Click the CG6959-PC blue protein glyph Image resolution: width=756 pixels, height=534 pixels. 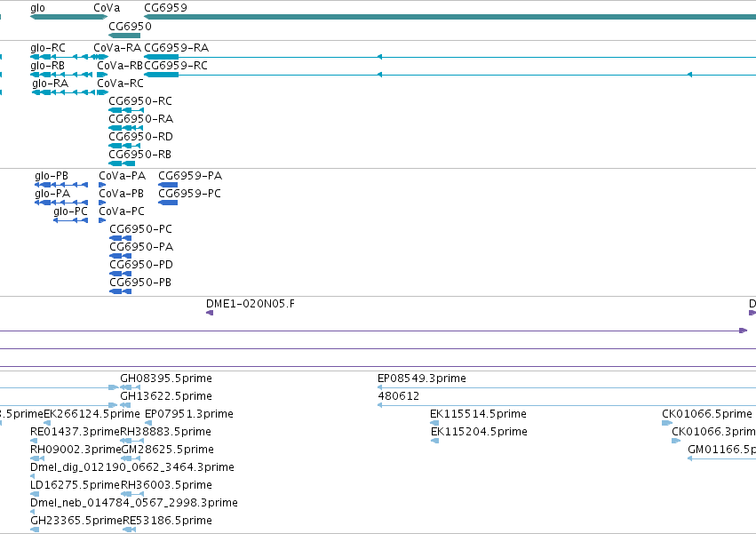(168, 203)
